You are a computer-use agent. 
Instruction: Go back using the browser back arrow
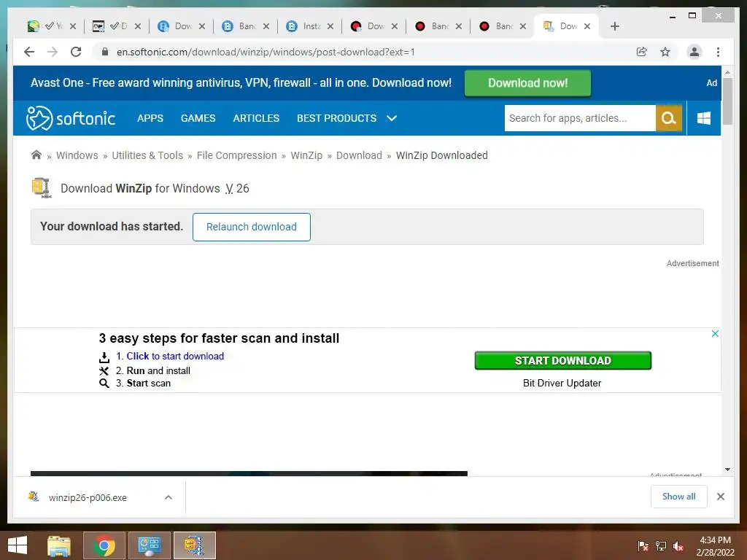pos(29,52)
